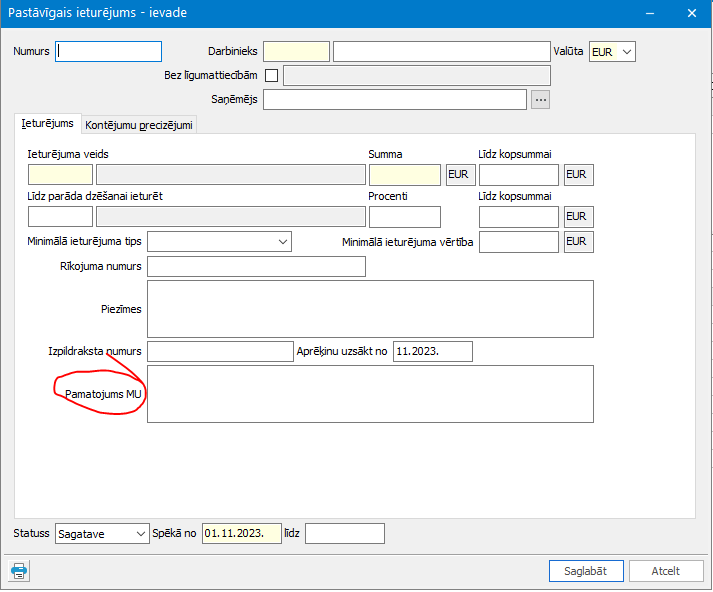The height and width of the screenshot is (592, 713).
Task: Open the Saņēmējs browse ellipsis button
Action: click(540, 99)
